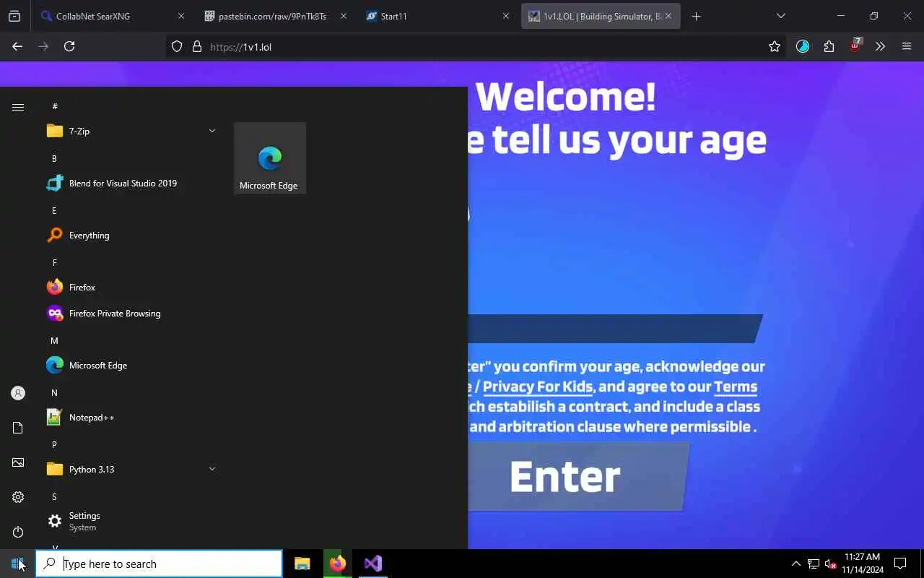
Task: Switch to the pastebin.com raw tab
Action: 275,16
